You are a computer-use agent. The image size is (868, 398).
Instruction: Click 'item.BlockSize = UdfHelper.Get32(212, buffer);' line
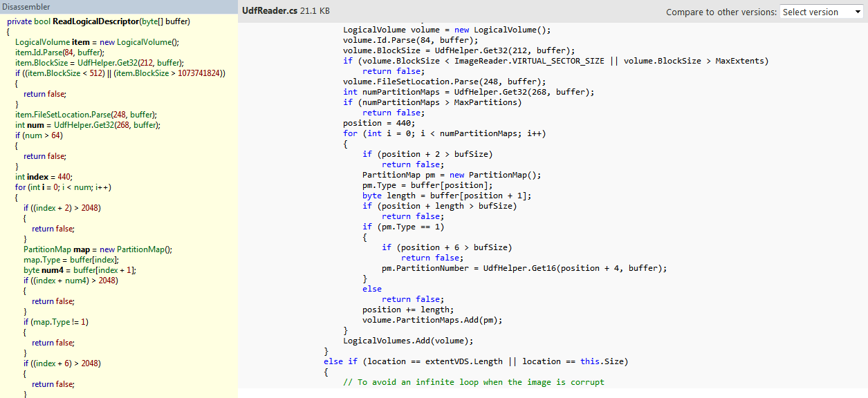point(100,63)
